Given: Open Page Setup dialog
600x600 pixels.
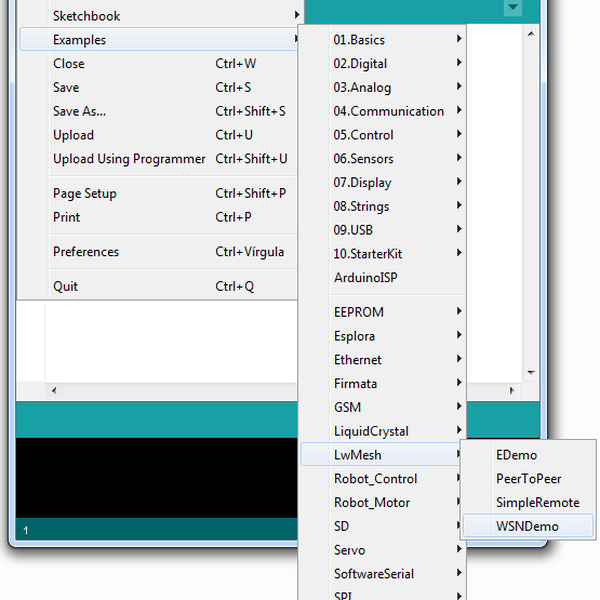Looking at the screenshot, I should pos(85,194).
